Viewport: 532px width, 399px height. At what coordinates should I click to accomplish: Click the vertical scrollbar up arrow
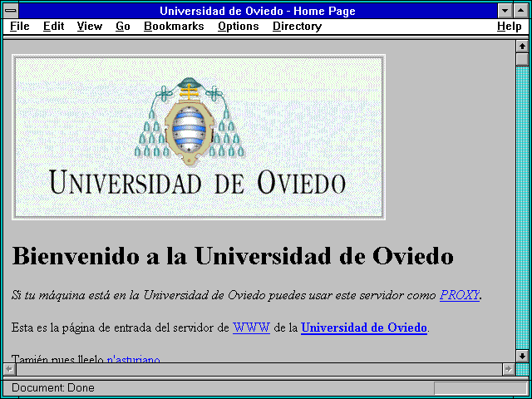(522, 47)
